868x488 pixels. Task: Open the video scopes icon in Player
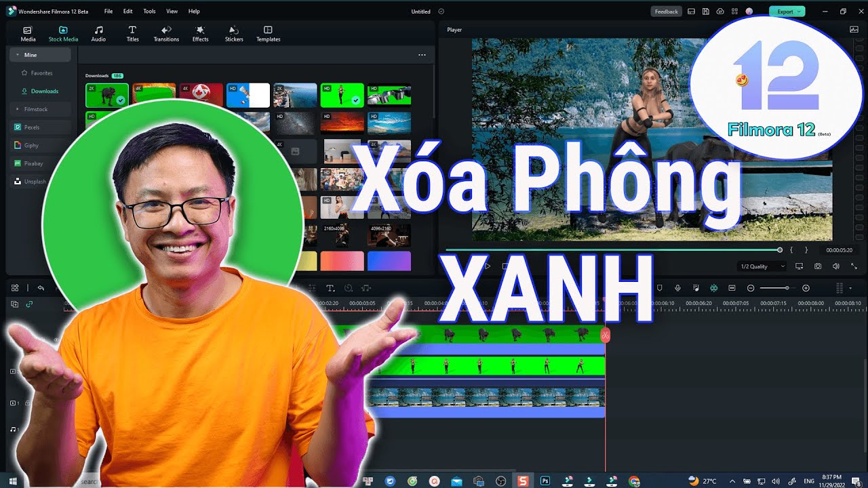(x=854, y=29)
